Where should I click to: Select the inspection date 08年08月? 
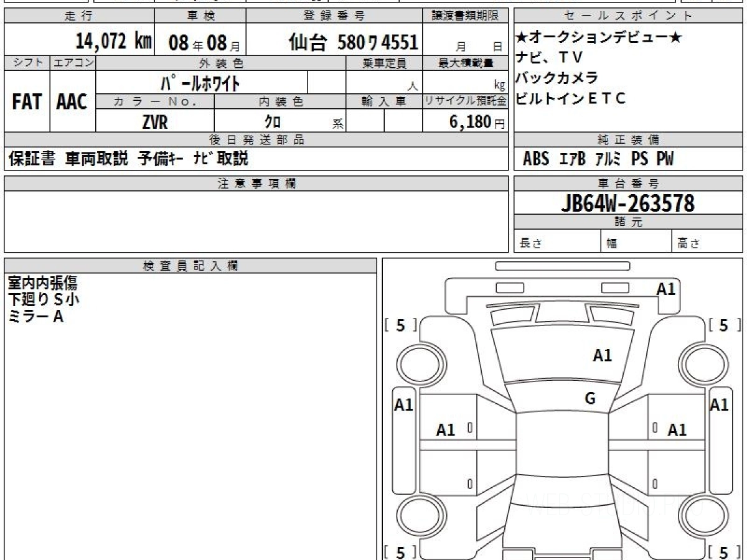coord(204,43)
